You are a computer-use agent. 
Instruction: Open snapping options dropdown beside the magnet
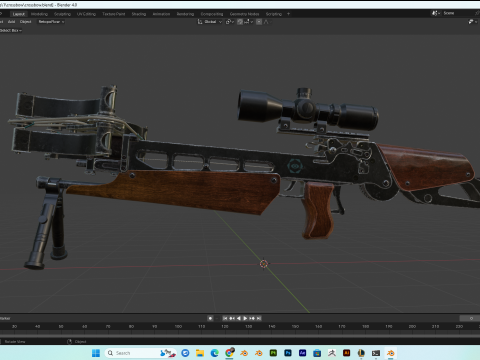(x=248, y=22)
